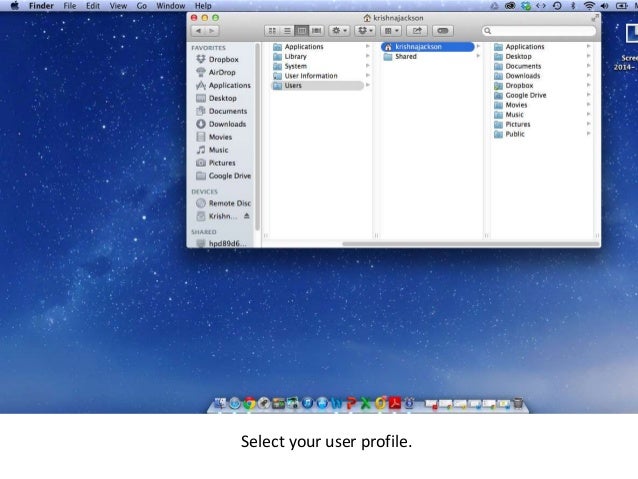
Task: Open Google Drive in the sidebar
Action: (223, 176)
